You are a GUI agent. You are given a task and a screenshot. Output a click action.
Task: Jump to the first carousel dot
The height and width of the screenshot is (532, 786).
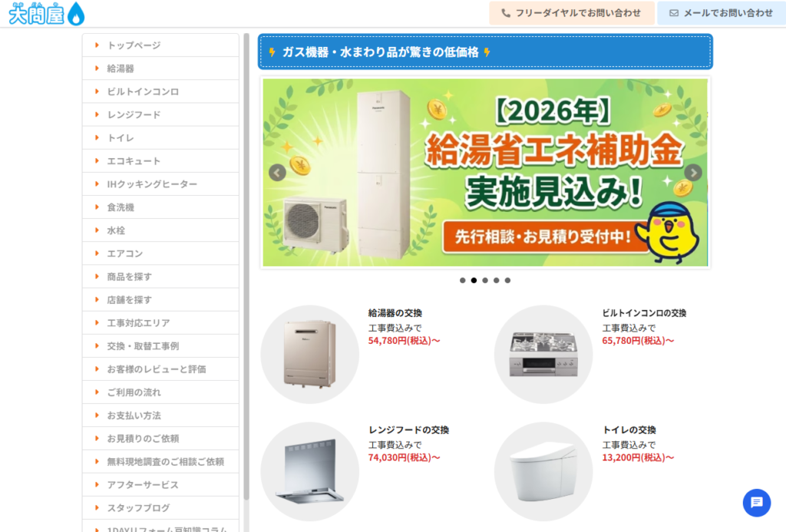tap(463, 280)
